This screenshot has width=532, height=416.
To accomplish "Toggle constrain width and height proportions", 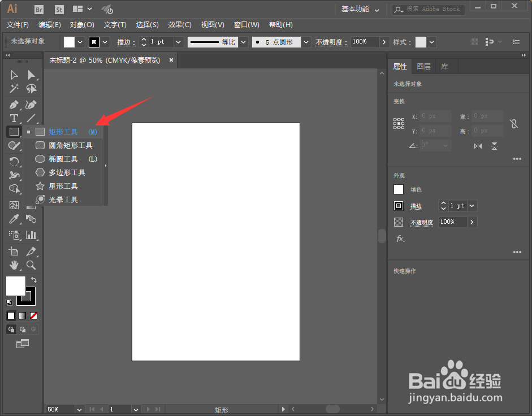I will [x=514, y=124].
